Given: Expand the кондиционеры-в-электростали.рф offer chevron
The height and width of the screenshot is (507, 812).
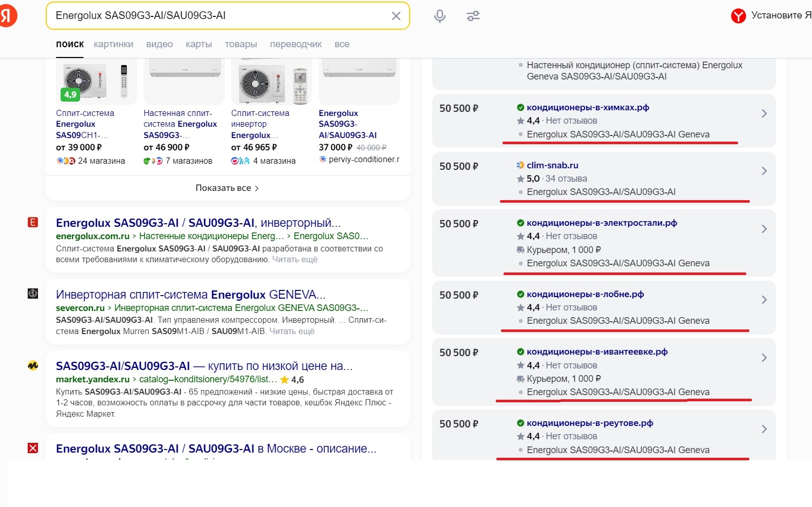Looking at the screenshot, I should [764, 229].
